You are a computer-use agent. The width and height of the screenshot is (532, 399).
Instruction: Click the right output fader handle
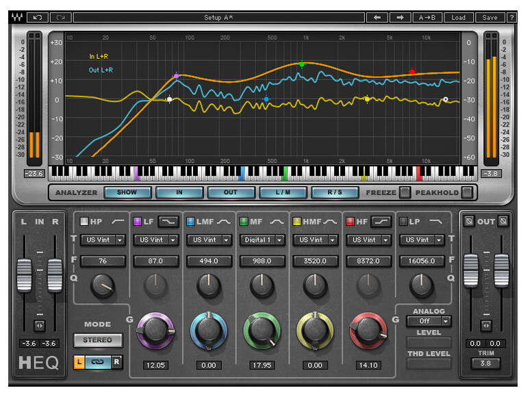coord(501,270)
